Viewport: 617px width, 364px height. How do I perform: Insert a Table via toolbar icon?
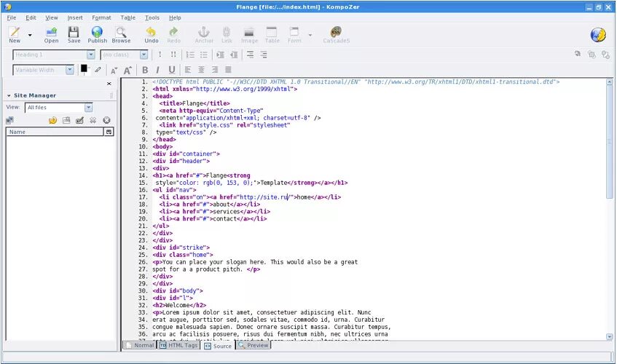coord(272,35)
